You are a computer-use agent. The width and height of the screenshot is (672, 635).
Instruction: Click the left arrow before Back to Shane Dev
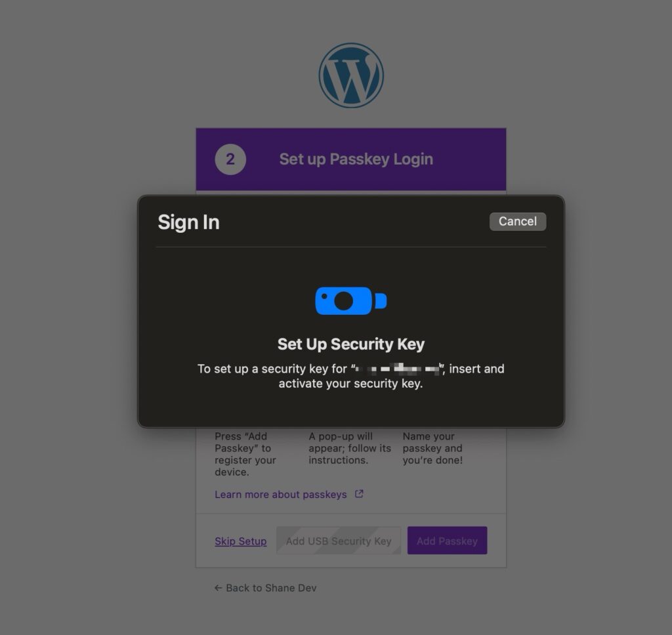click(218, 588)
